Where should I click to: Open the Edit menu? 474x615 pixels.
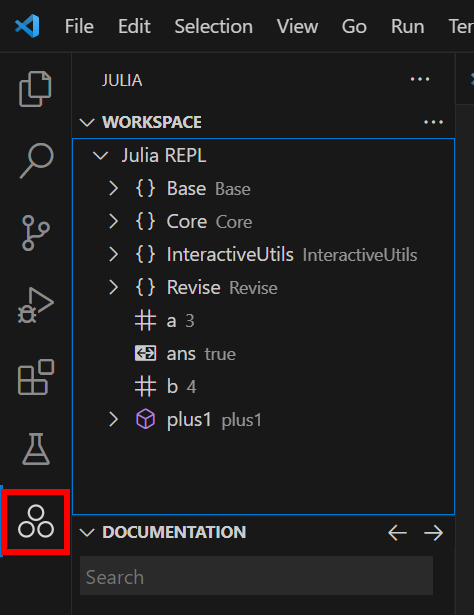[x=134, y=27]
